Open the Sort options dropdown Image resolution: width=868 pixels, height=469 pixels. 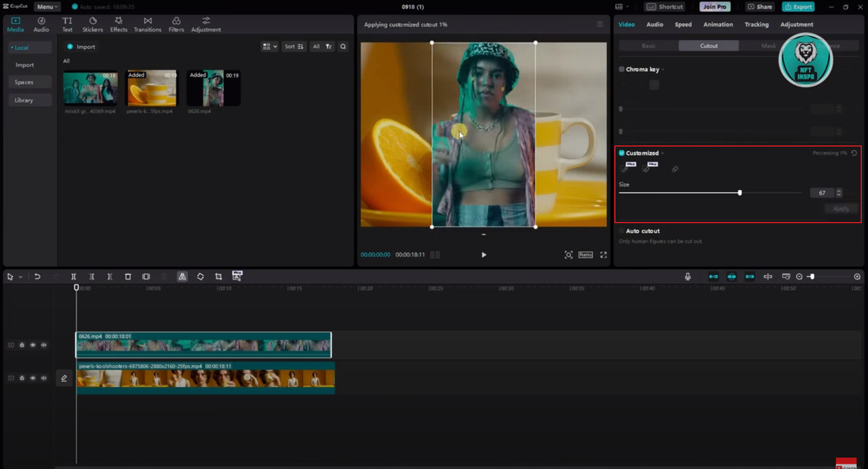coord(294,47)
